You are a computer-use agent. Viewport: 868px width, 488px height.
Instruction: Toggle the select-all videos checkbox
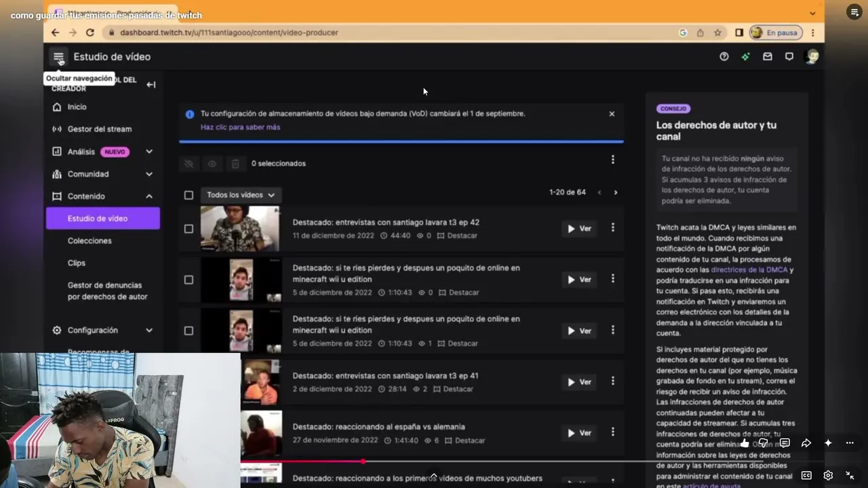tap(189, 195)
